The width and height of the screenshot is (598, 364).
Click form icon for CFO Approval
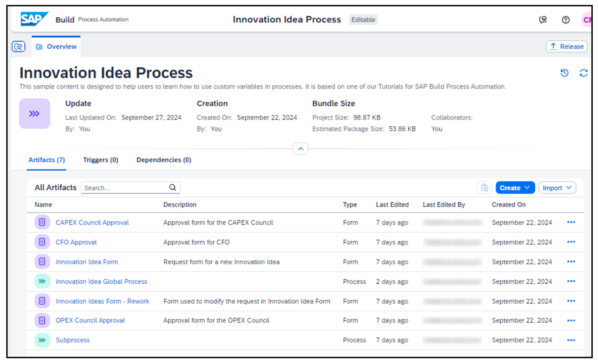[42, 242]
